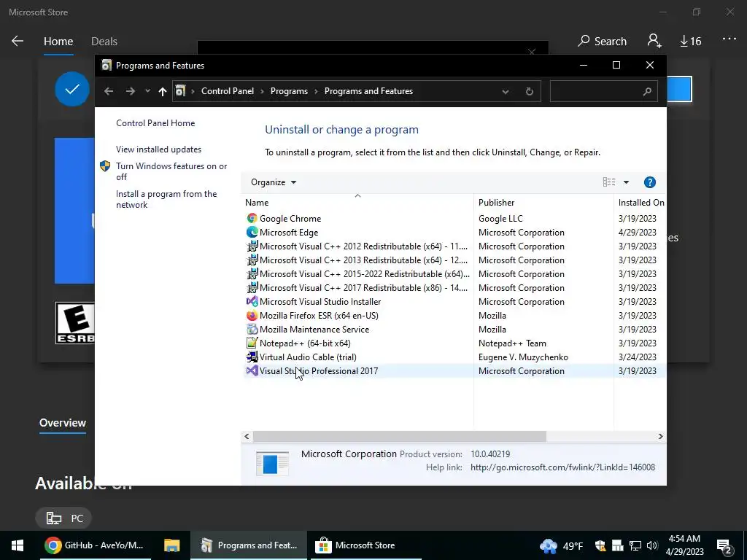The image size is (747, 560).
Task: Open Microsoft Store downloads showing 16
Action: click(x=690, y=42)
